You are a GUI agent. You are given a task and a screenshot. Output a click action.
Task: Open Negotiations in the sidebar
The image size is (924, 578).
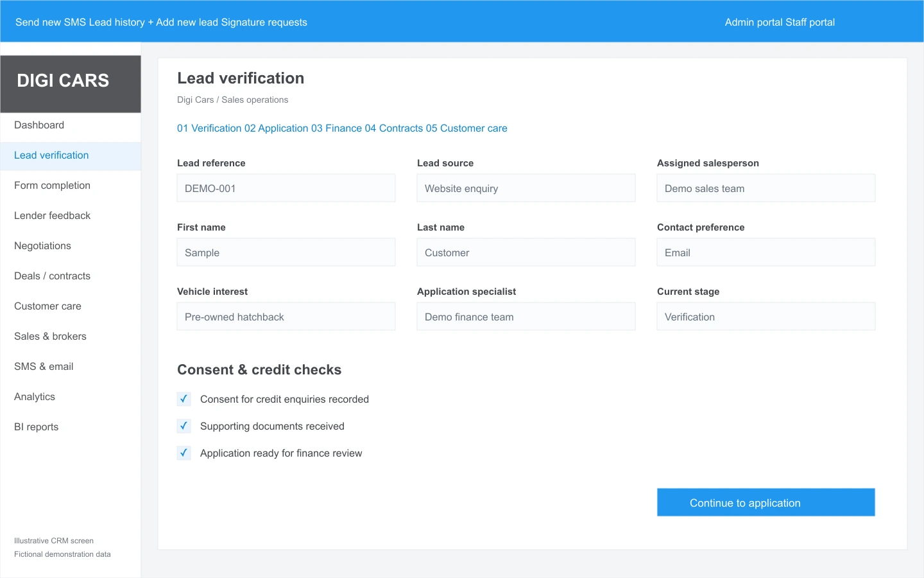71,246
